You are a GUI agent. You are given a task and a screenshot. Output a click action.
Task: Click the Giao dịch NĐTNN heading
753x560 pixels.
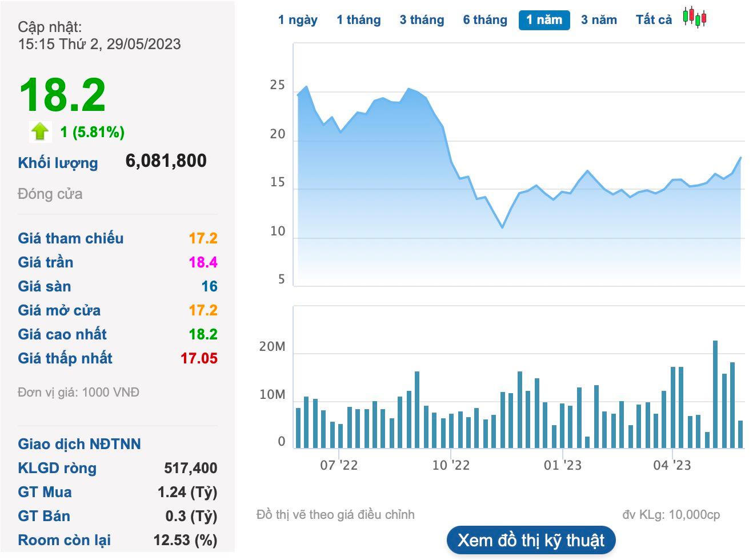pyautogui.click(x=79, y=444)
